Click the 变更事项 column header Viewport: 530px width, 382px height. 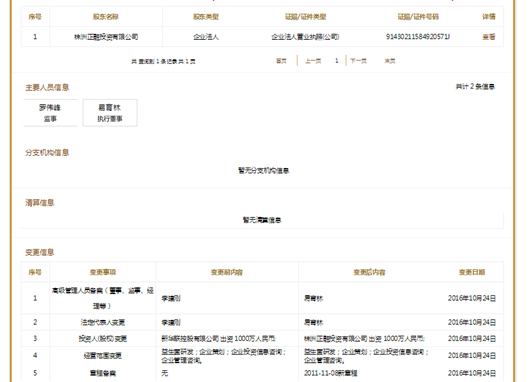click(103, 272)
